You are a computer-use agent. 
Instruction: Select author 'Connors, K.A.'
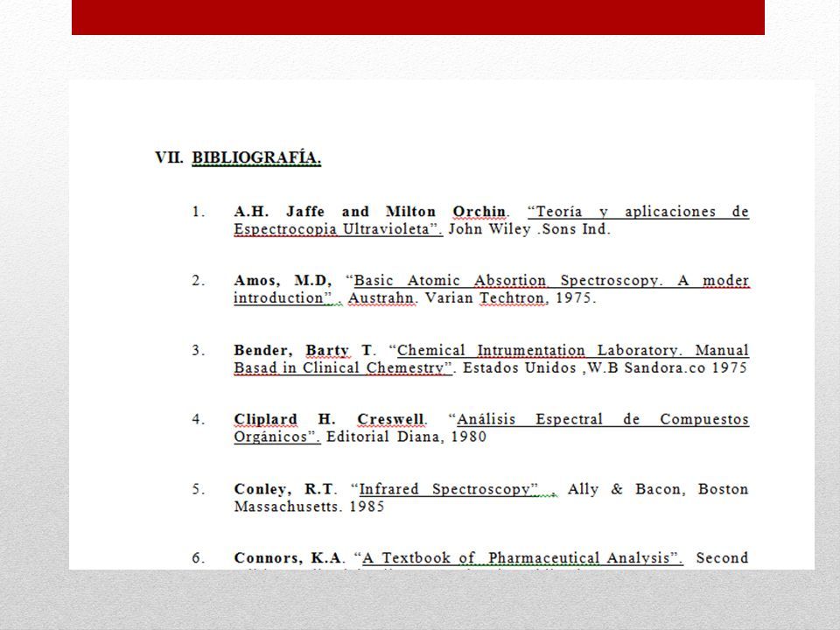[x=290, y=557]
